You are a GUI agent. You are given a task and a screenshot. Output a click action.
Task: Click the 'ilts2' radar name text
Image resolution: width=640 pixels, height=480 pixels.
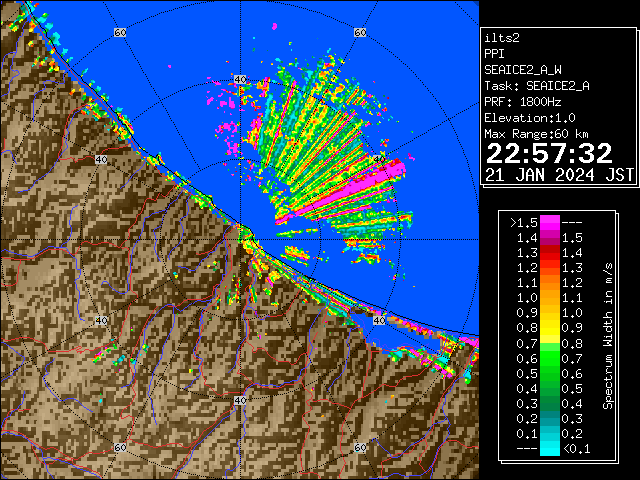[x=502, y=38]
